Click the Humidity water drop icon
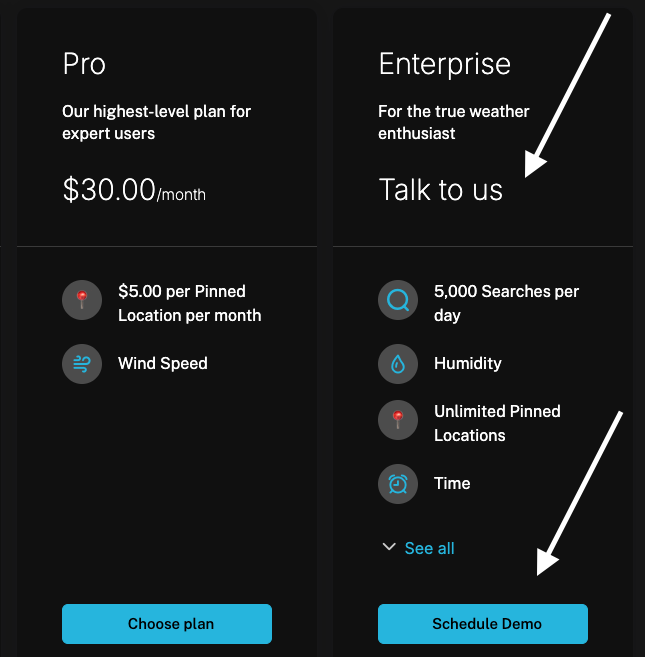 [398, 364]
